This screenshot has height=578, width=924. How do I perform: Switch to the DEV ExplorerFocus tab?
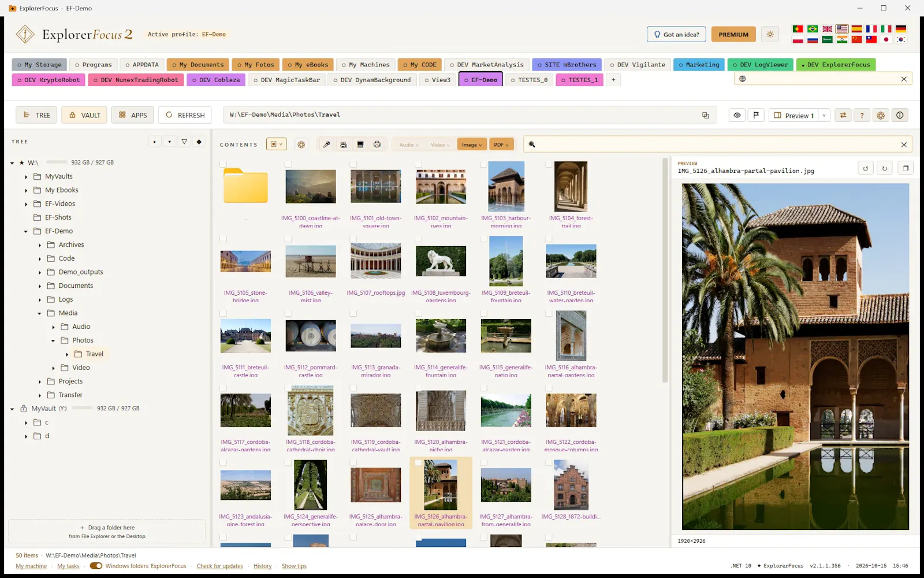point(836,65)
